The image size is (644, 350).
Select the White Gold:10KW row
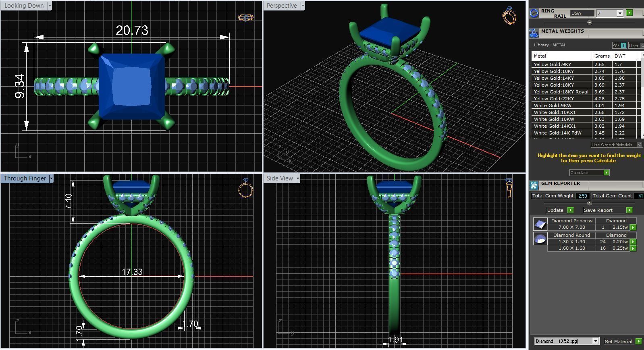coord(586,119)
